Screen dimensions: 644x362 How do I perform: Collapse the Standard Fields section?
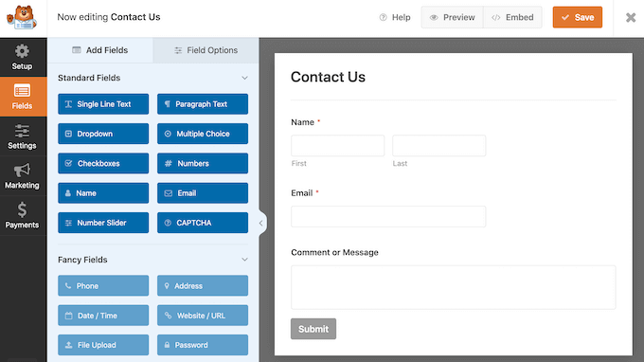(244, 78)
